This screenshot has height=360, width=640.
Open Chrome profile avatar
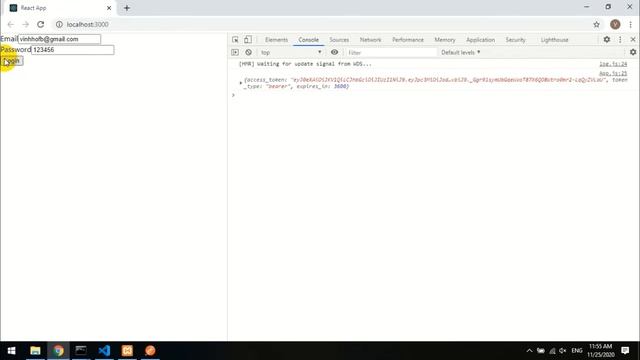tap(615, 24)
